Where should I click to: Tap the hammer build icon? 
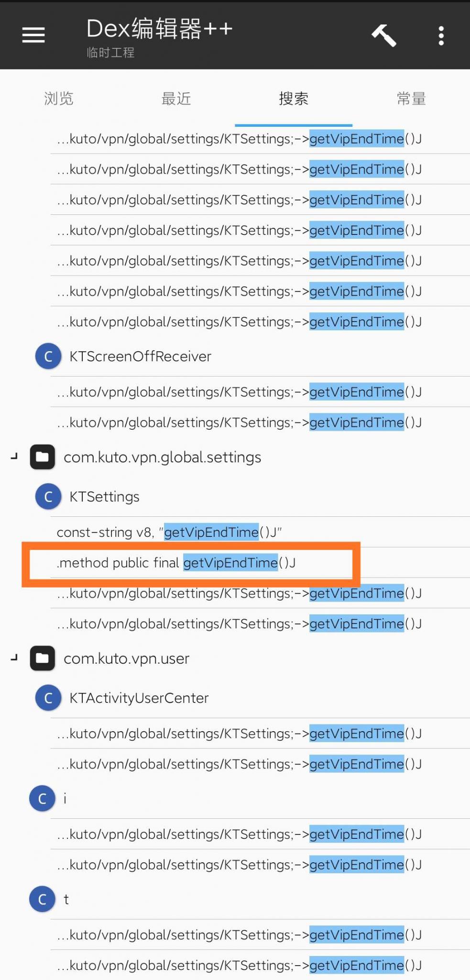(384, 35)
